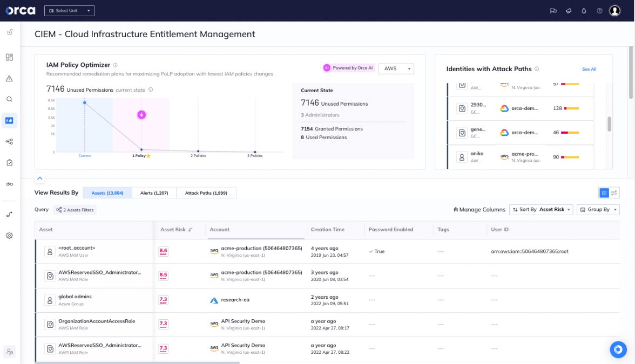635x364 pixels.
Task: Select the Current point on the chart
Action: click(85, 102)
